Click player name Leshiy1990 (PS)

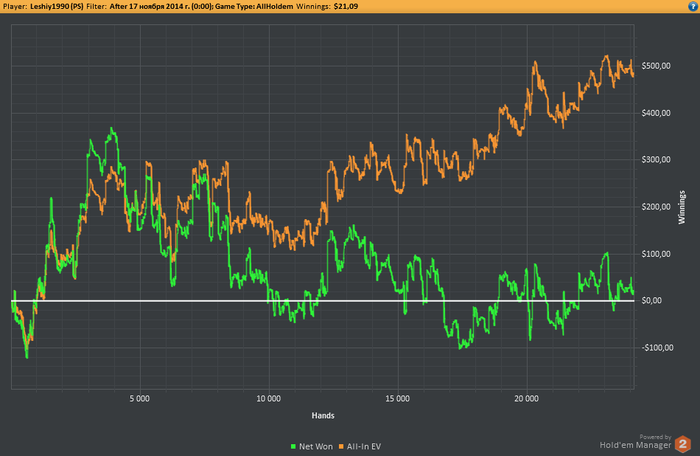pos(57,6)
